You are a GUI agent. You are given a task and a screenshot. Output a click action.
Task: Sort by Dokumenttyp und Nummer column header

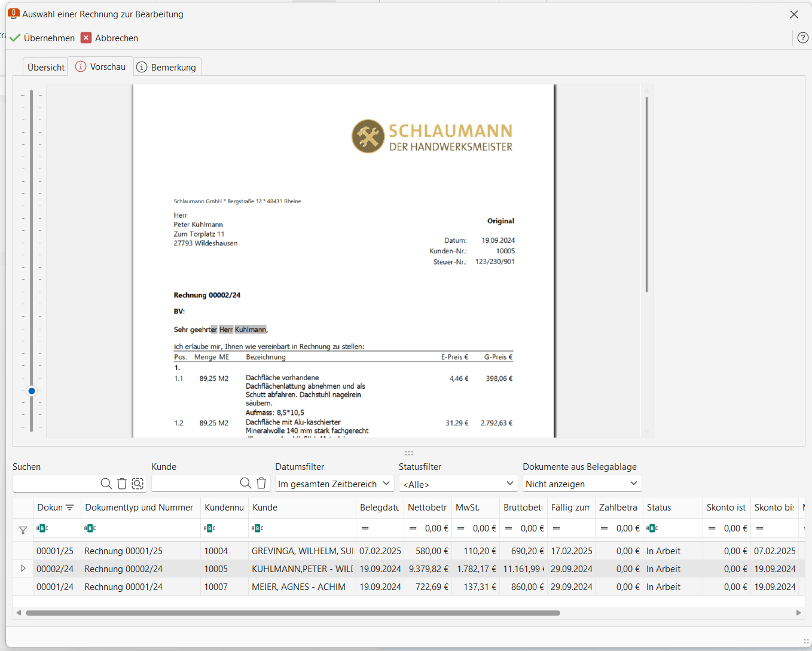pos(140,508)
